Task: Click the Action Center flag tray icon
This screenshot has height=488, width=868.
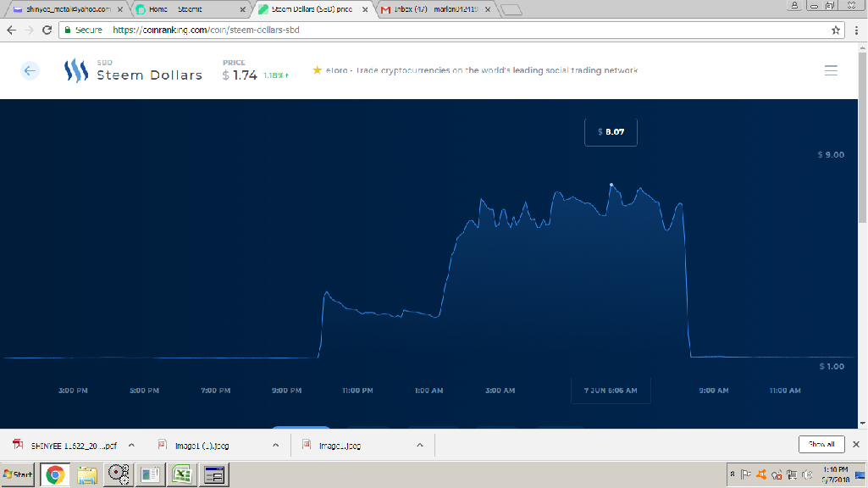Action: [x=746, y=474]
